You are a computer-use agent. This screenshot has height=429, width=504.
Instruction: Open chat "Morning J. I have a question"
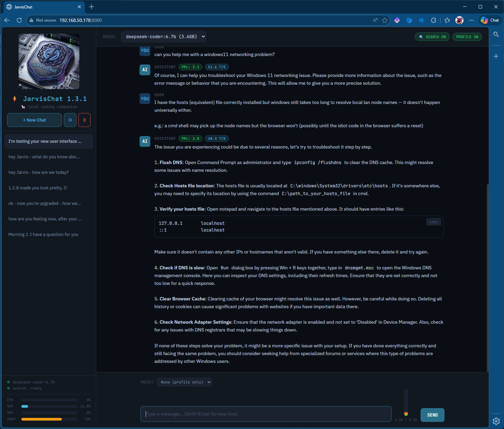[49, 234]
